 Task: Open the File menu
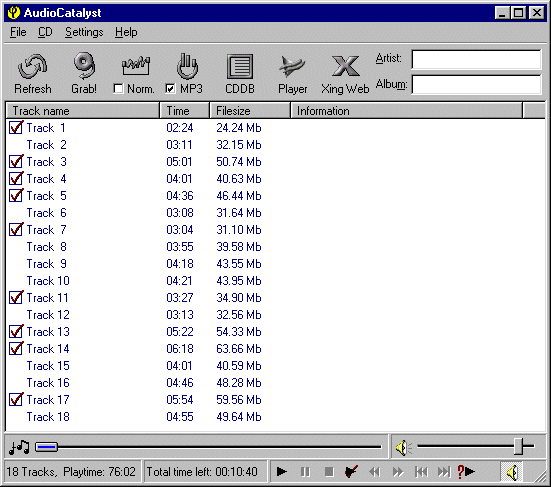point(18,32)
